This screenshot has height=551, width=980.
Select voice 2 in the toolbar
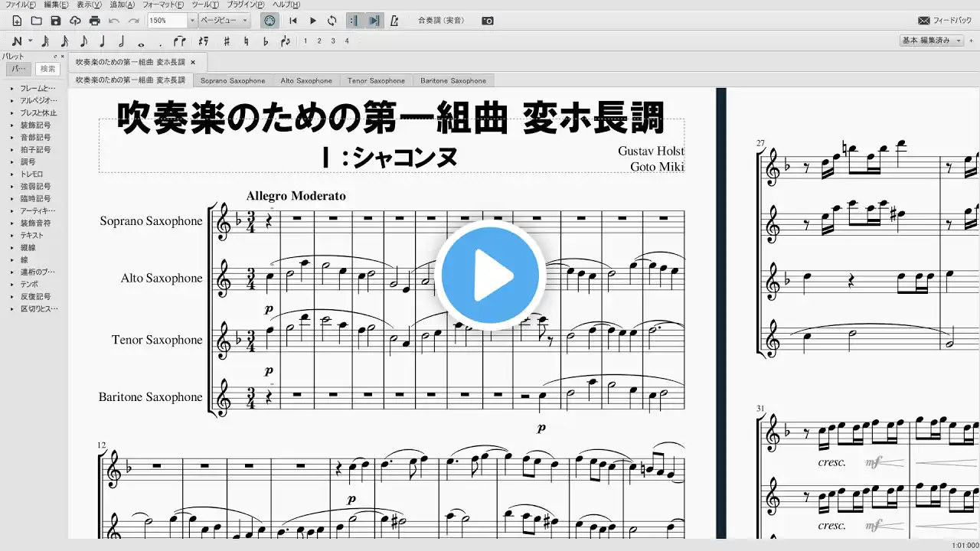tap(319, 41)
